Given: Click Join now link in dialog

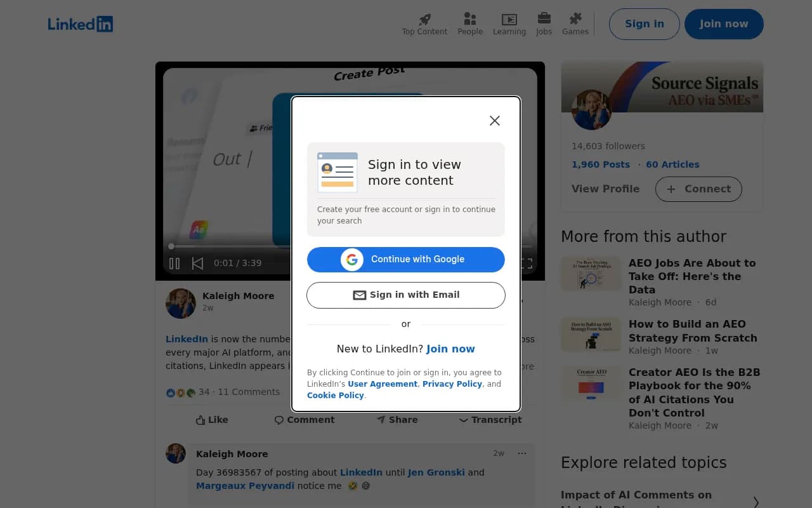Looking at the screenshot, I should click(450, 349).
